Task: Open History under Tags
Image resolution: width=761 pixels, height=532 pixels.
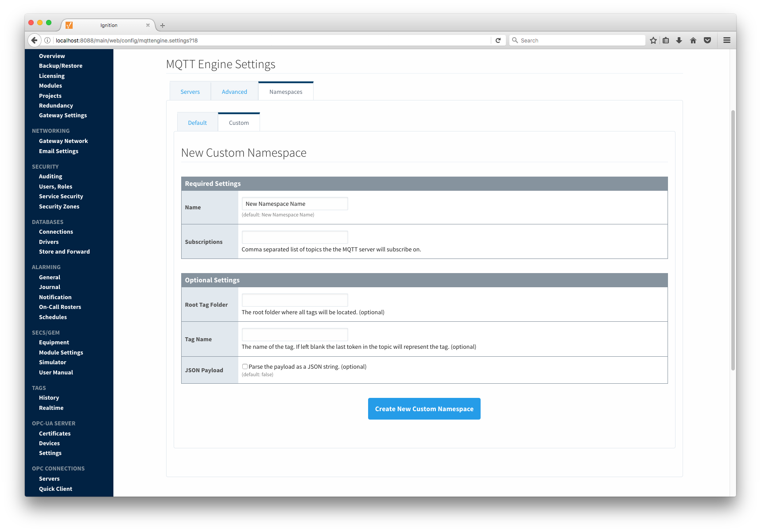Action: coord(49,398)
